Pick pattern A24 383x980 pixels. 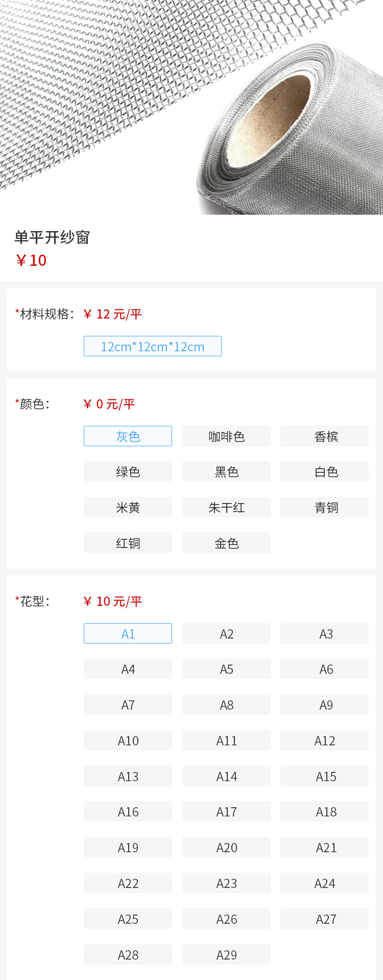324,883
